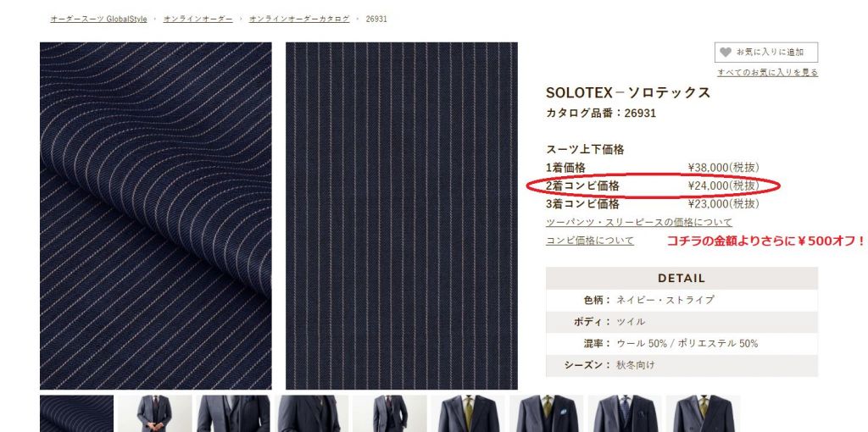Viewport: 868px width, 432px height.
Task: Select second thumbnail of man in suit
Action: 154,413
